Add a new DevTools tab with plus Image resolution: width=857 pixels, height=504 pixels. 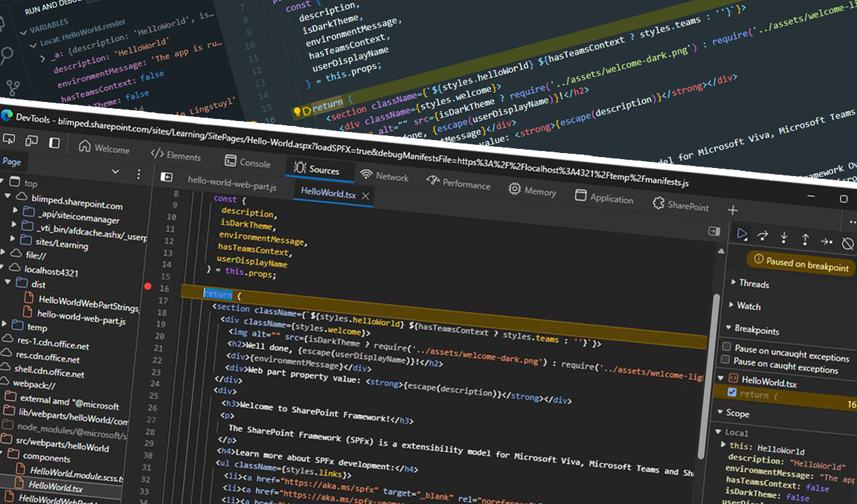click(732, 210)
